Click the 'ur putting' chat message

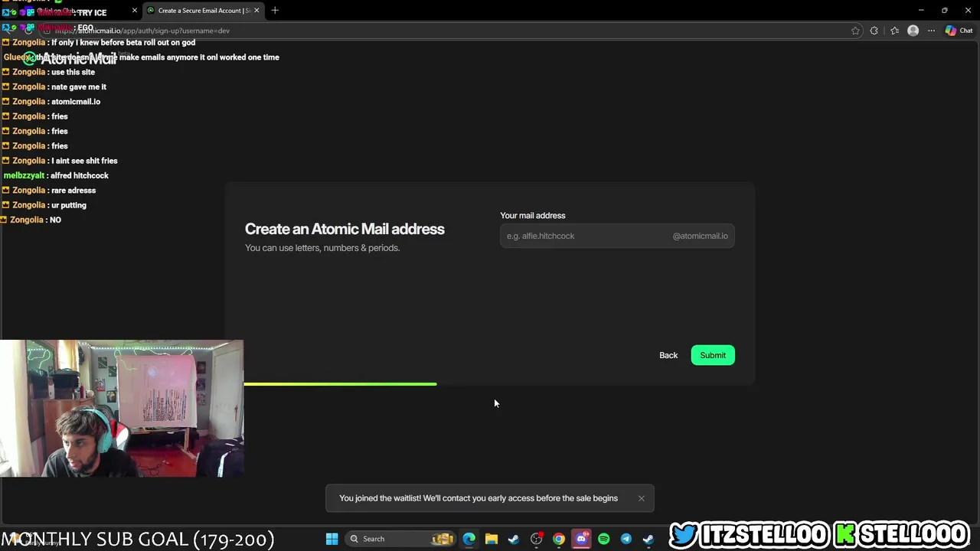click(x=69, y=205)
